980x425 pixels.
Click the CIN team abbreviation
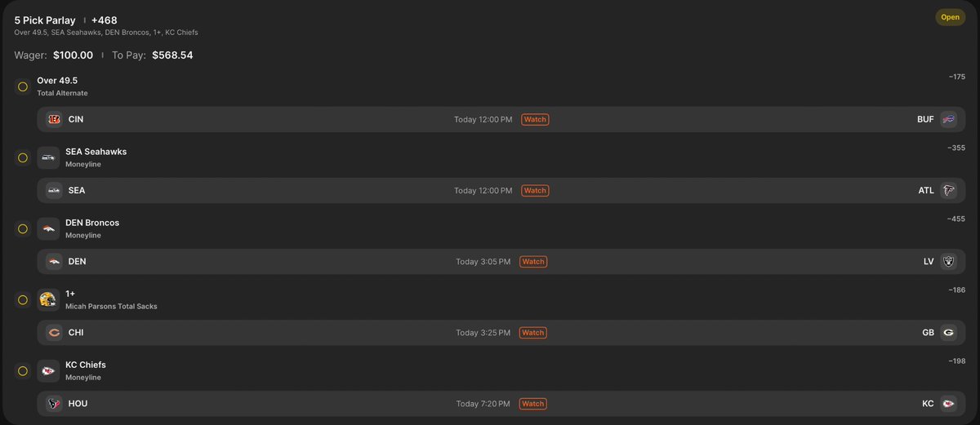click(x=76, y=119)
